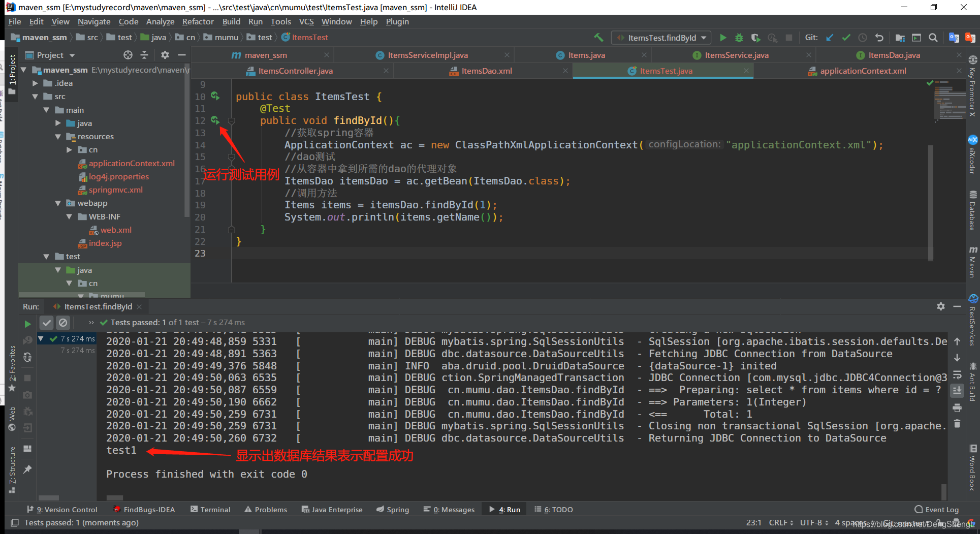This screenshot has height=534, width=980.
Task: Open the Problems tool window
Action: point(266,509)
